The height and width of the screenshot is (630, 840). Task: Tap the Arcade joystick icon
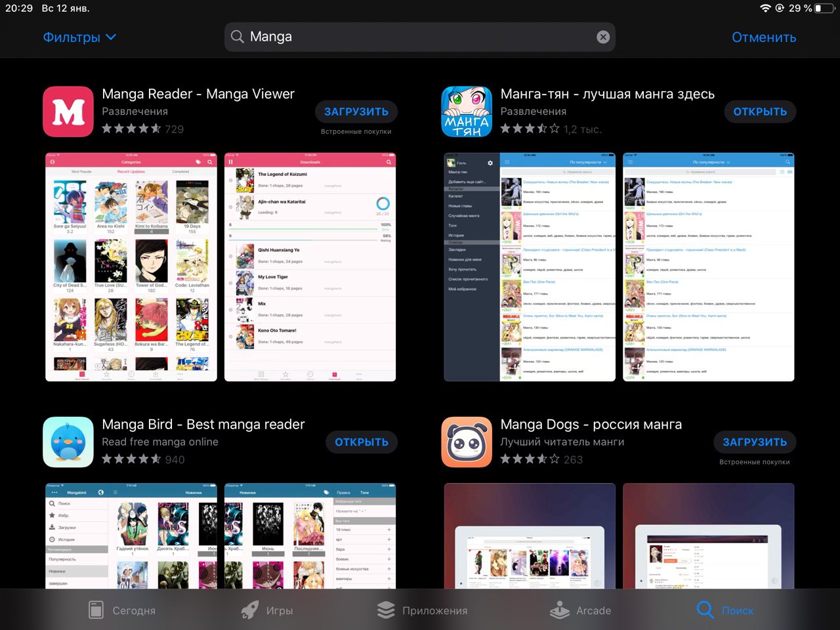click(559, 610)
